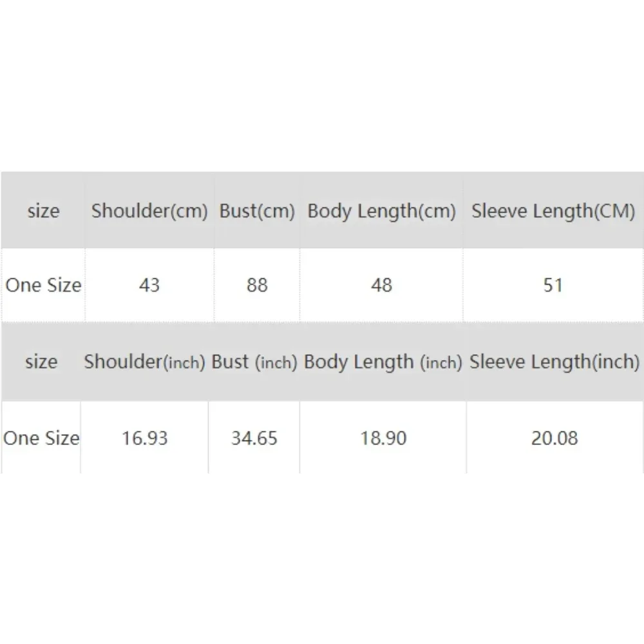Select the "One Size" label in the inch row

pos(41,438)
